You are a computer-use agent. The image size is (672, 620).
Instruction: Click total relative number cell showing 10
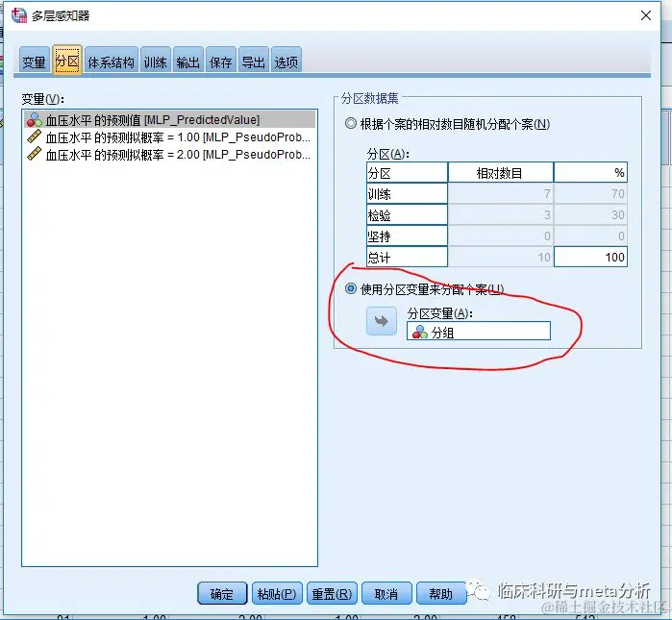[501, 257]
